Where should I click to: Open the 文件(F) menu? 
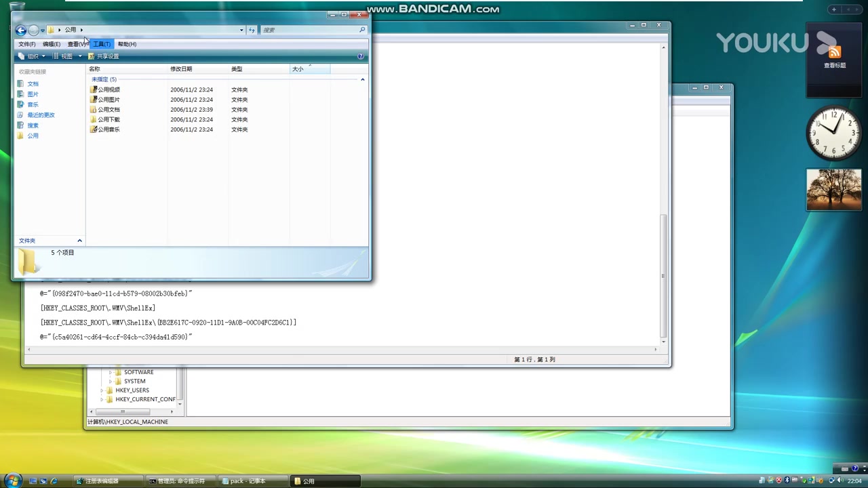coord(26,43)
